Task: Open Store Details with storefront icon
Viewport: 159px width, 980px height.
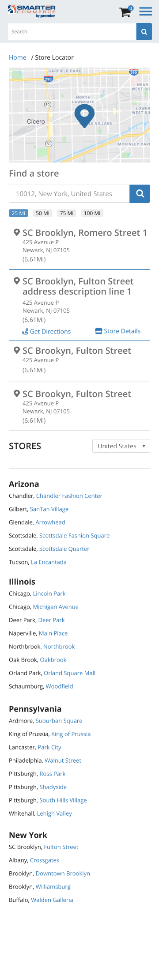Action: pos(118,331)
